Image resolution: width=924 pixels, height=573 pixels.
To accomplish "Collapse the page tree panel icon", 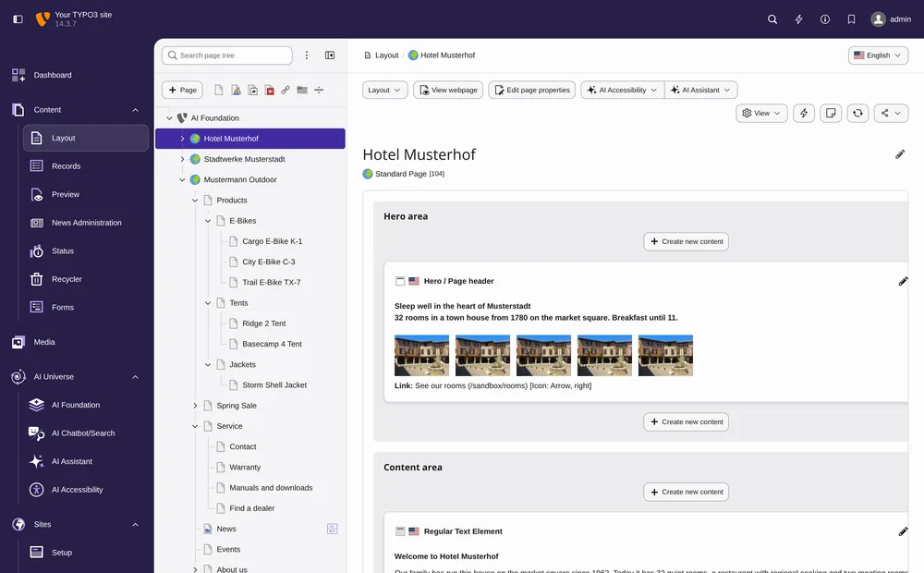I will click(x=330, y=55).
